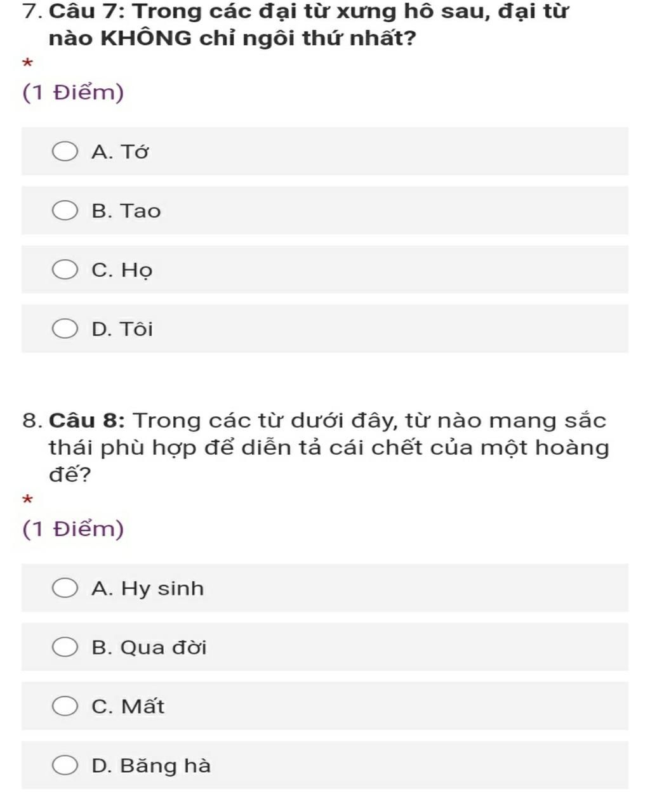Image resolution: width=650 pixels, height=812 pixels.
Task: Click the answer label 'C. Họ'
Action: (x=122, y=270)
